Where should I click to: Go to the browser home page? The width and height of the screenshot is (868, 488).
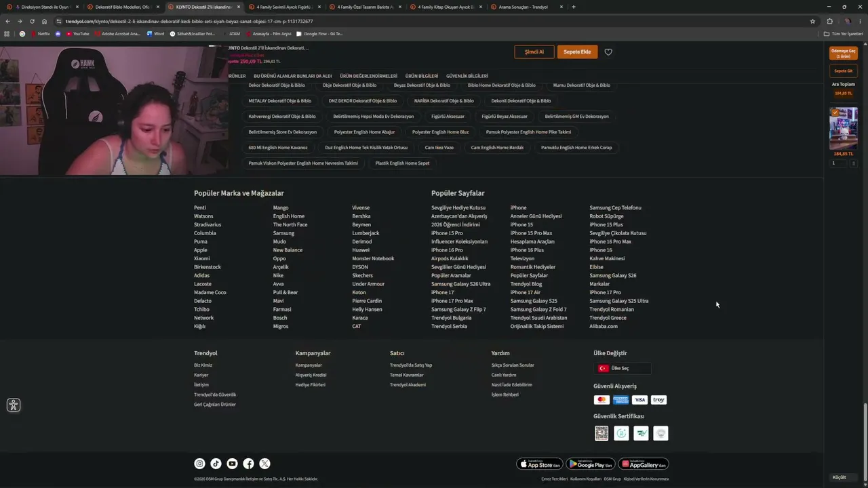(45, 21)
